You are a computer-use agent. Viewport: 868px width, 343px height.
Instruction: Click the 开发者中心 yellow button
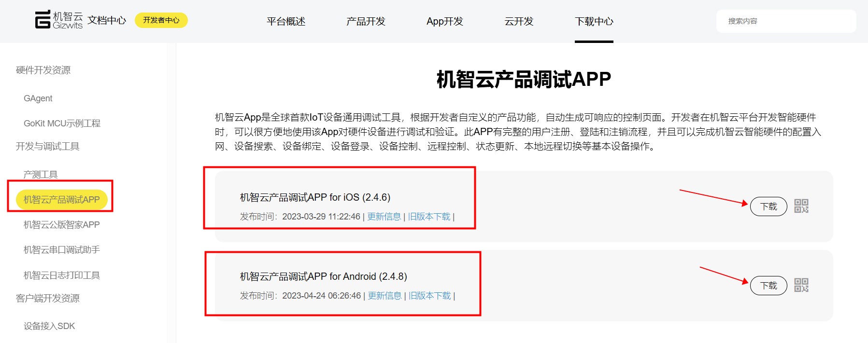tap(161, 20)
